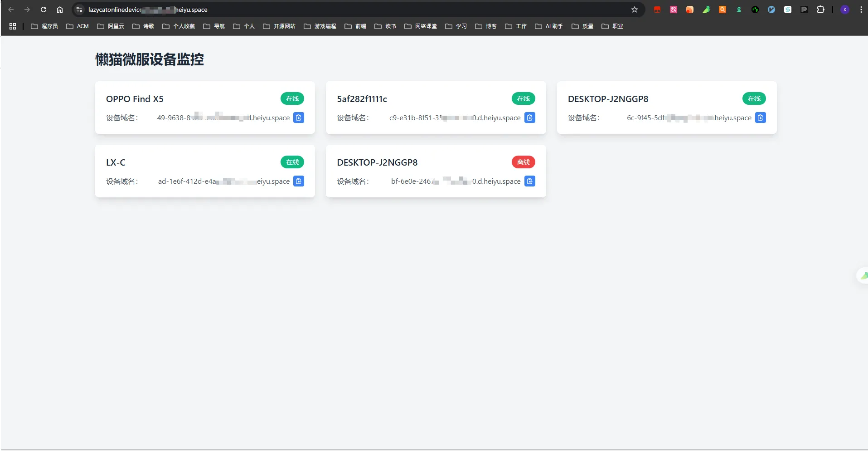Copy the LX-C device domain
This screenshot has width=868, height=451.
(299, 181)
